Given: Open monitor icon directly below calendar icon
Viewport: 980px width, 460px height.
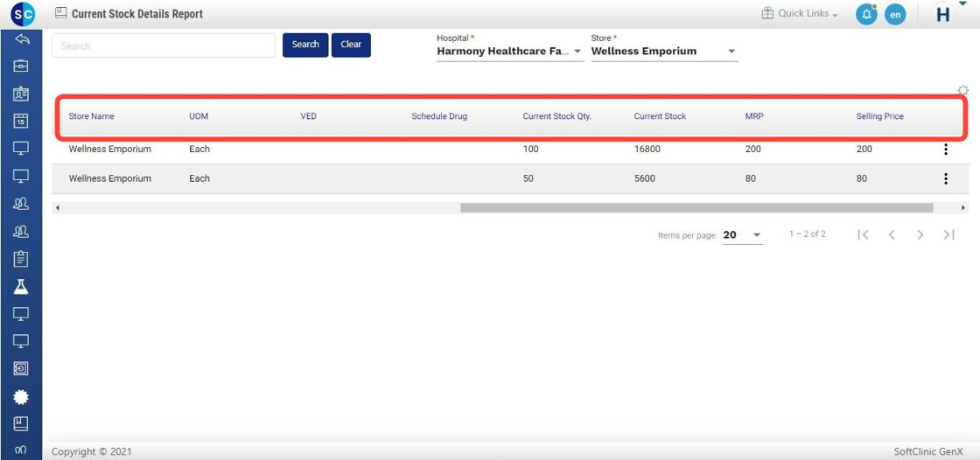Looking at the screenshot, I should [21, 148].
